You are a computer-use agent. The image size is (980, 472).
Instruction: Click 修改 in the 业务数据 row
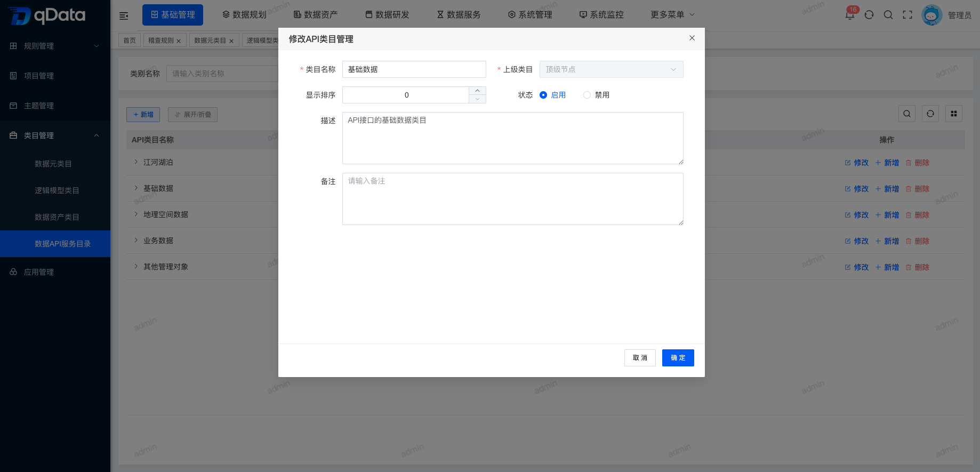coord(857,241)
